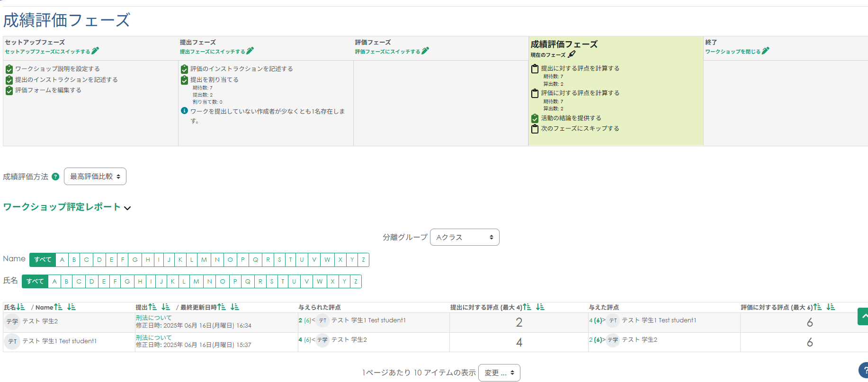Click 提出を割り当てる checked task
Viewport: 868px width, 382px height.
coord(214,80)
